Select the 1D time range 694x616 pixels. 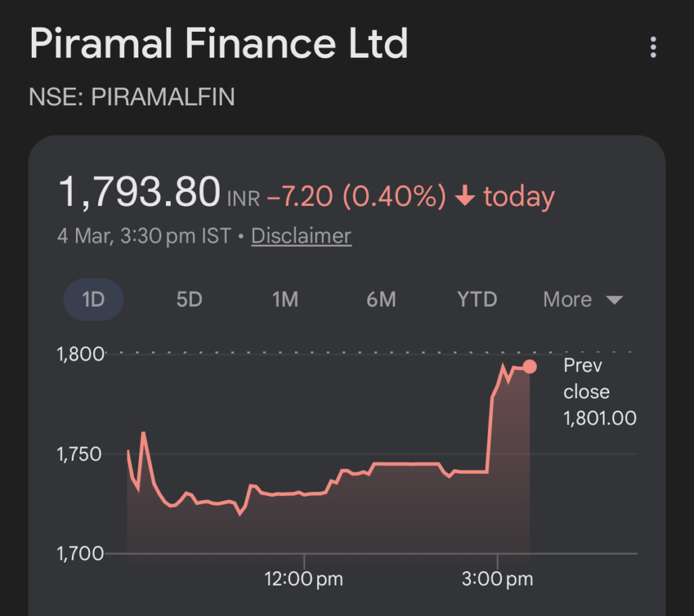point(94,300)
